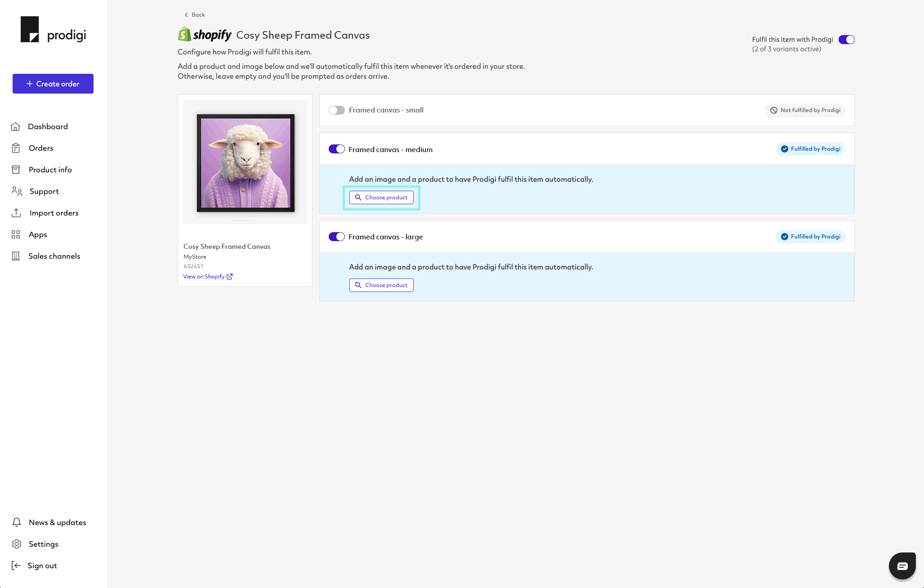Image resolution: width=924 pixels, height=588 pixels.
Task: Open Settings from sidebar menu
Action: (x=43, y=543)
